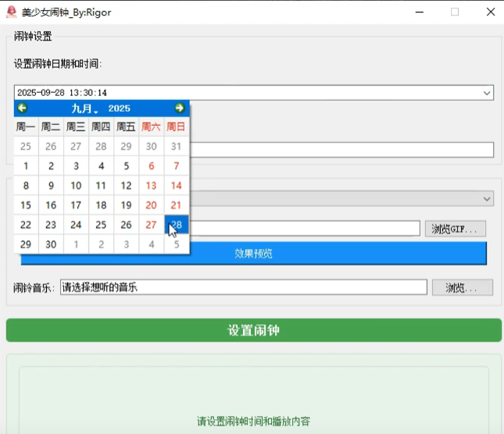Image resolution: width=504 pixels, height=434 pixels.
Task: Select September 23 in calendar
Action: click(x=51, y=225)
